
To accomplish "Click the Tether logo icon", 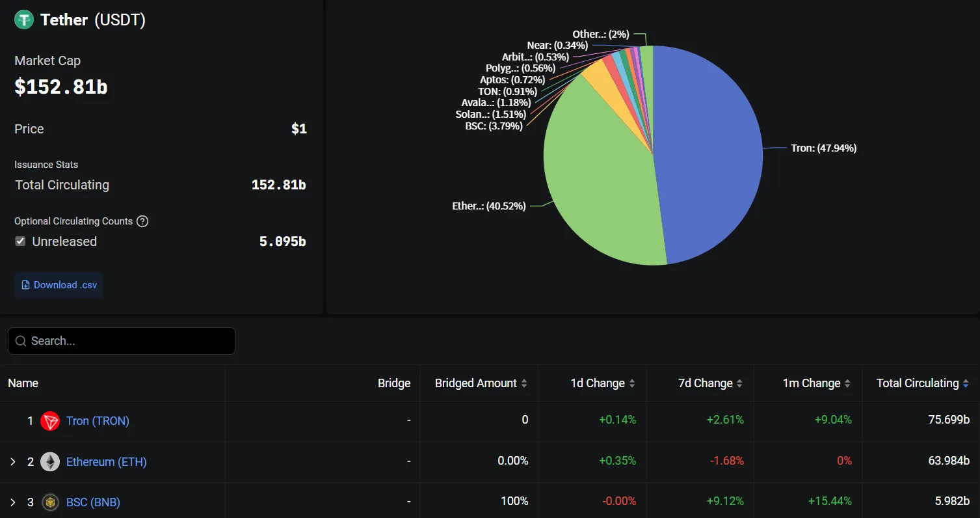I will 24,20.
